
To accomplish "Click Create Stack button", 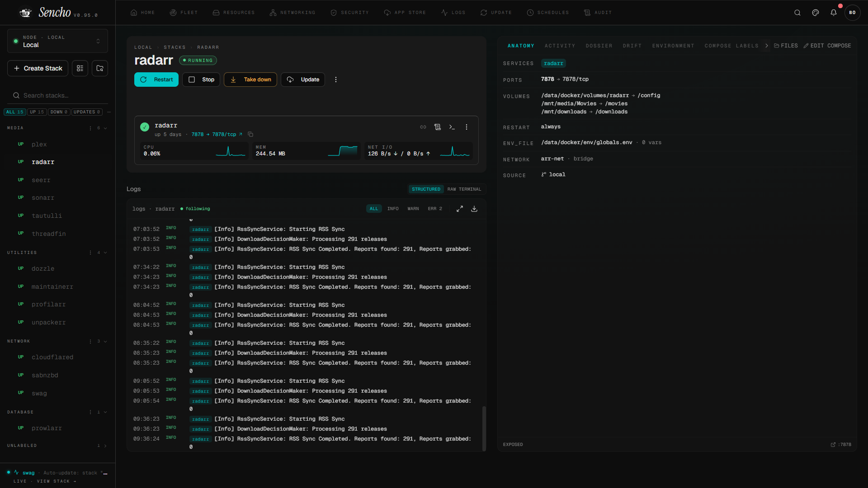I will (x=38, y=68).
